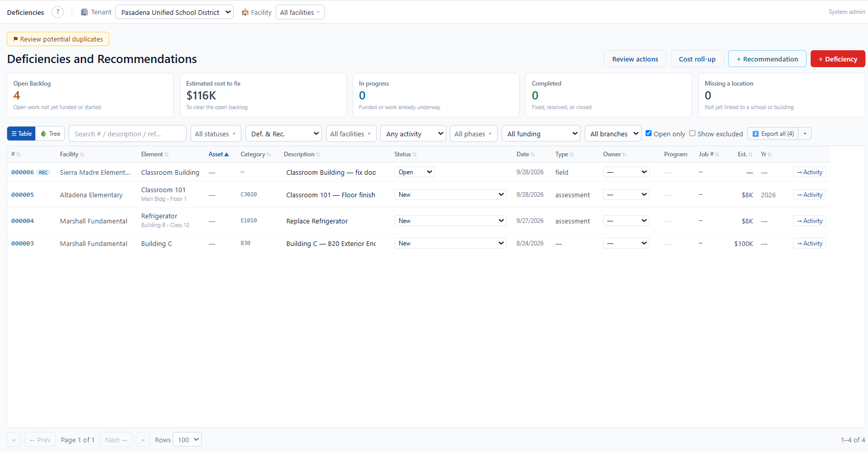Image resolution: width=868 pixels, height=452 pixels.
Task: Expand the Export options arrow
Action: pos(805,134)
